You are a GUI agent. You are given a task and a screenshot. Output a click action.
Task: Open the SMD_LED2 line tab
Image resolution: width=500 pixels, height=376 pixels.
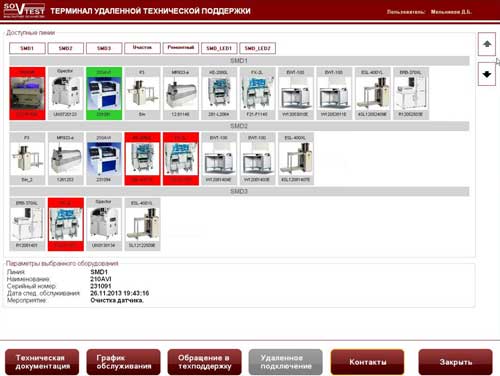[257, 48]
